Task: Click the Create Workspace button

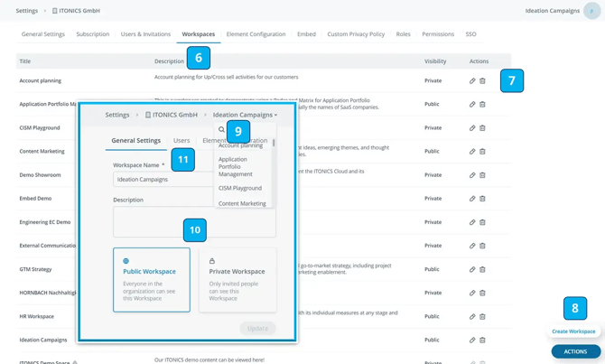Action: 573,331
